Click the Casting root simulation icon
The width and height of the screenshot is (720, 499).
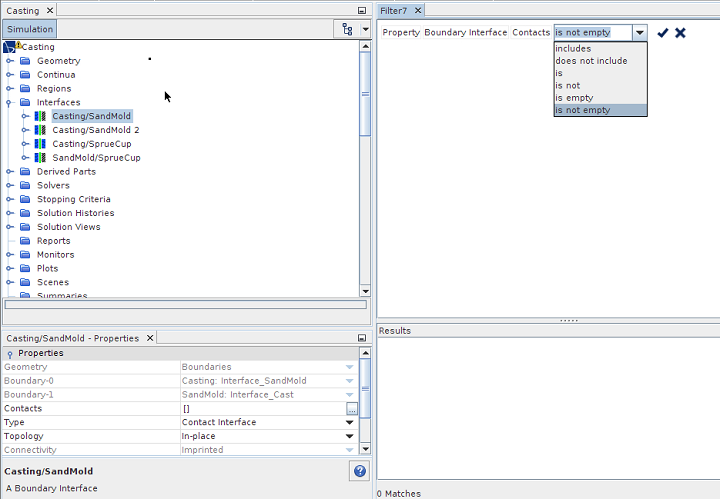pyautogui.click(x=11, y=47)
